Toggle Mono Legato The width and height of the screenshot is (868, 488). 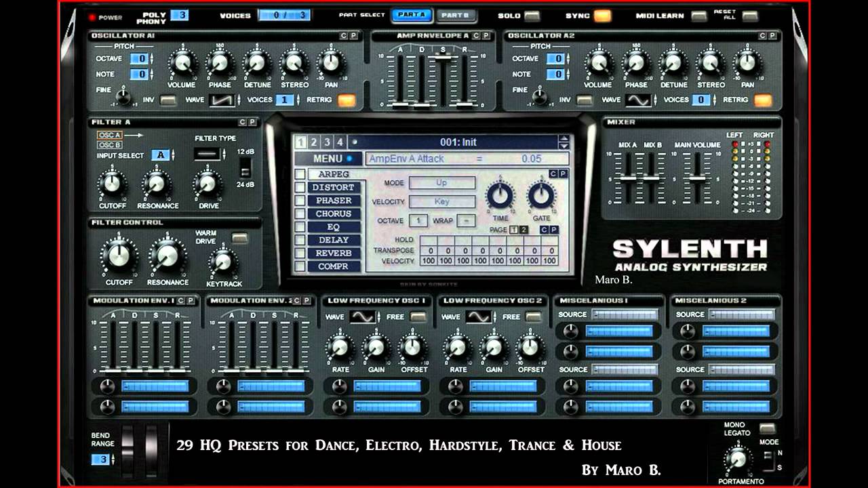(767, 428)
